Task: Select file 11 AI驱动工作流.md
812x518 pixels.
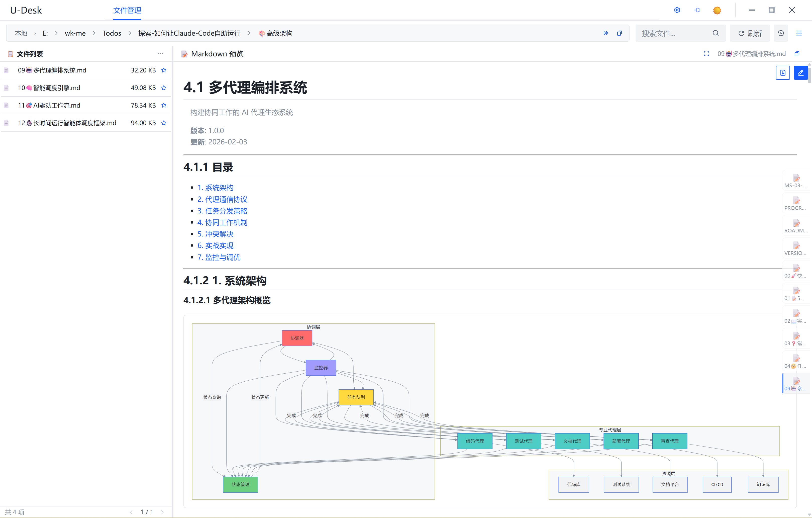Action: tap(86, 105)
